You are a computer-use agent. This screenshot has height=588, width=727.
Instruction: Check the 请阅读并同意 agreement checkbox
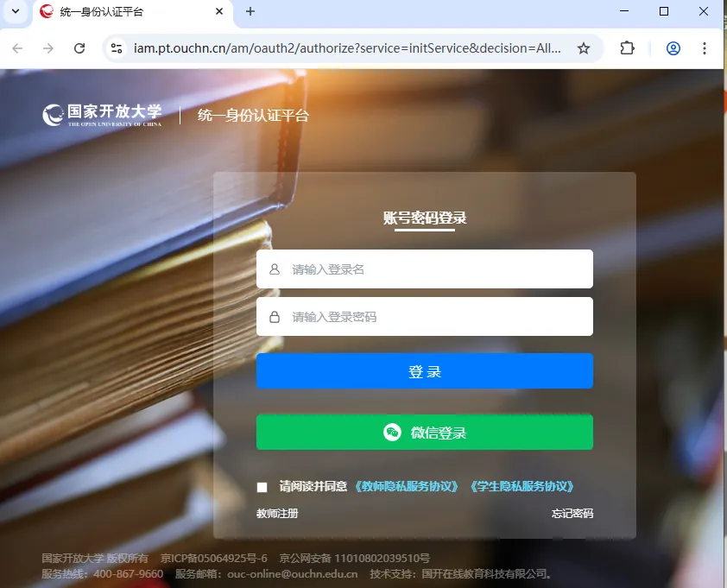(262, 487)
